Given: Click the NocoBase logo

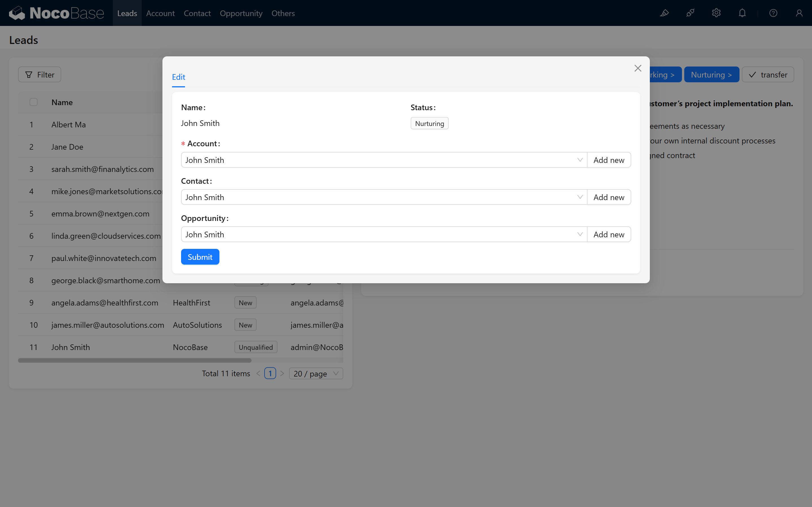Looking at the screenshot, I should 56,13.
